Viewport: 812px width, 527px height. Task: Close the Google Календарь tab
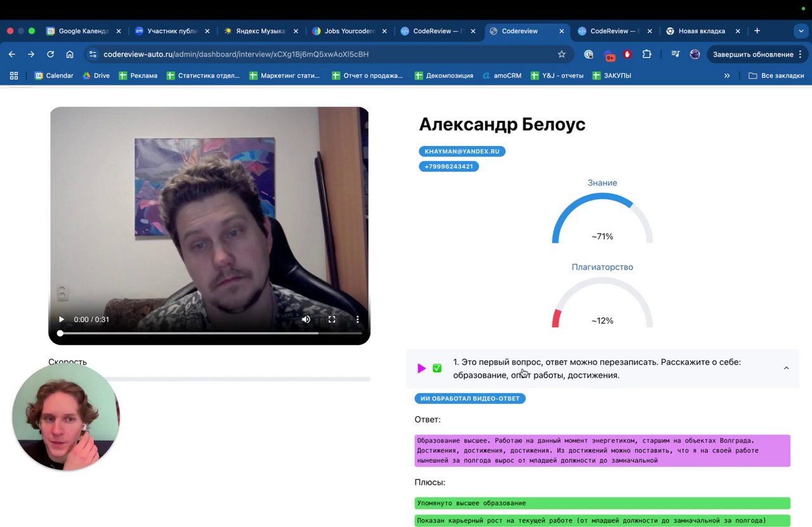tap(118, 31)
